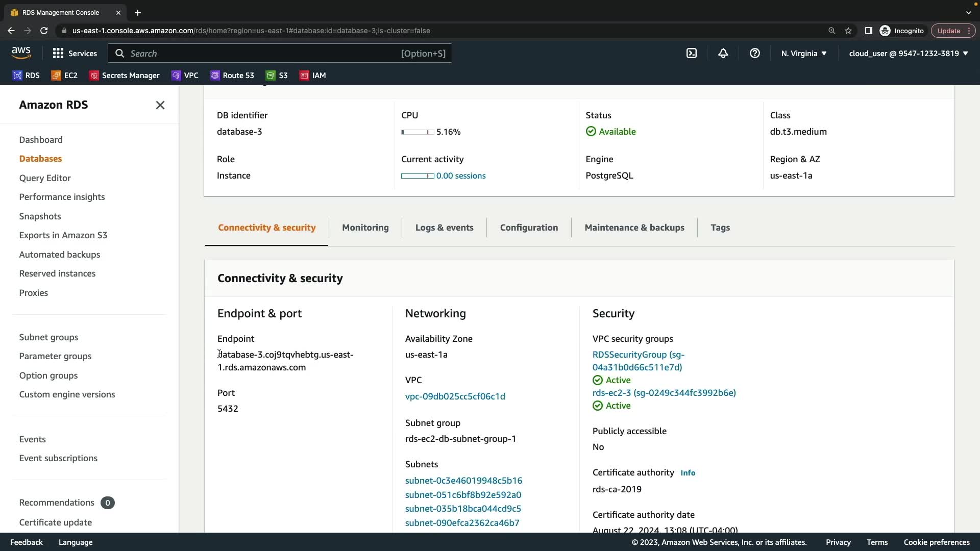This screenshot has width=980, height=551.
Task: Open the IAM shortcut in favorites bar
Action: [312, 76]
